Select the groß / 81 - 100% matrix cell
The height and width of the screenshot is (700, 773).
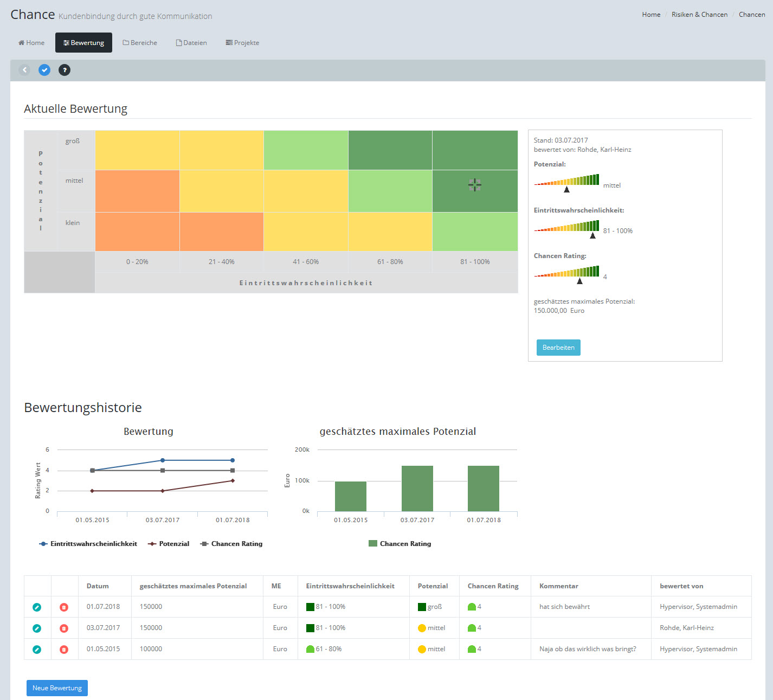[475, 150]
